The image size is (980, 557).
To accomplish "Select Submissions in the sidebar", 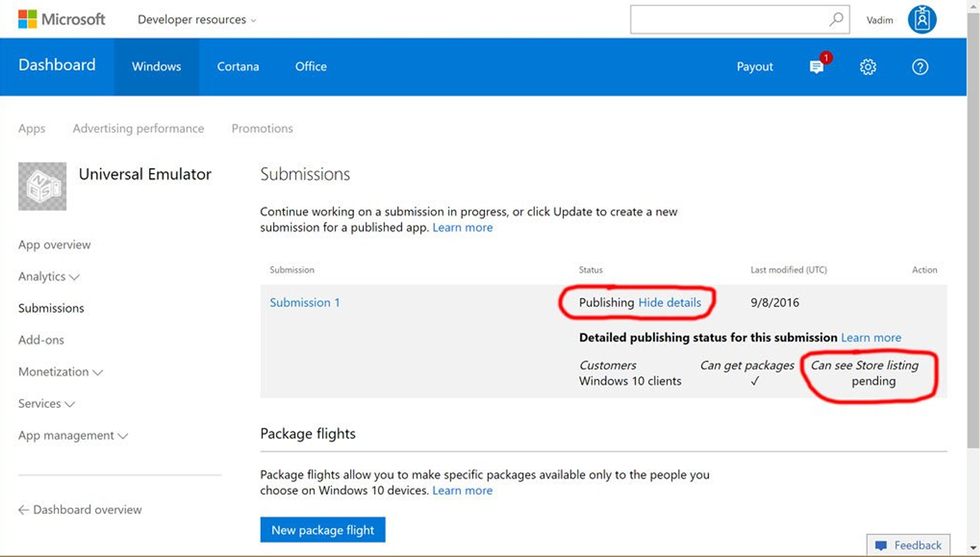I will [x=51, y=308].
